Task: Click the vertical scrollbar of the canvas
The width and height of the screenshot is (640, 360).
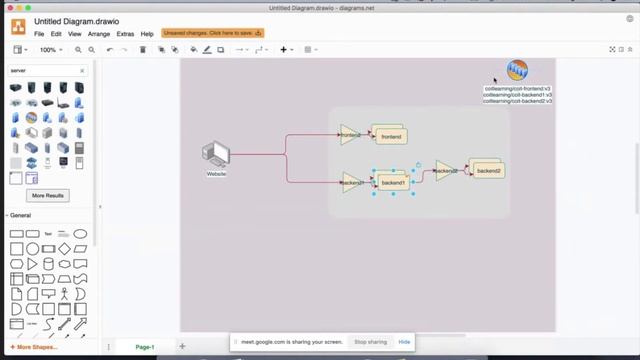Action: click(x=637, y=178)
